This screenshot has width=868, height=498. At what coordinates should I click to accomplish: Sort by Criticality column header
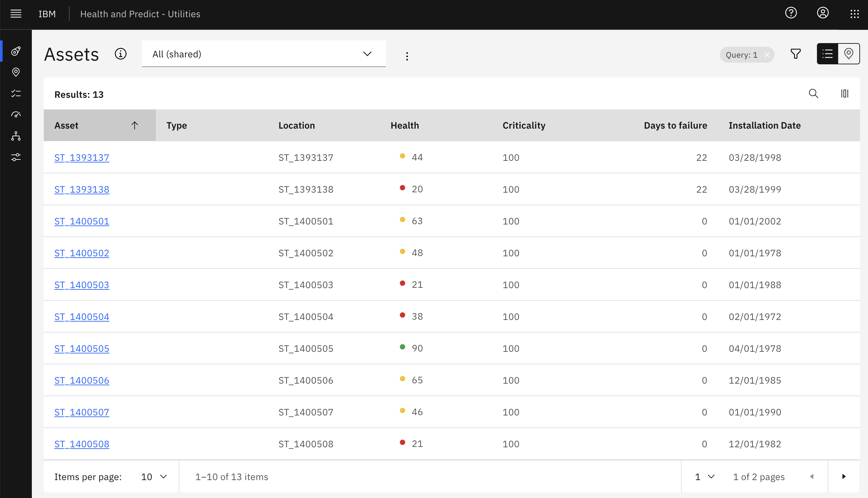point(524,125)
